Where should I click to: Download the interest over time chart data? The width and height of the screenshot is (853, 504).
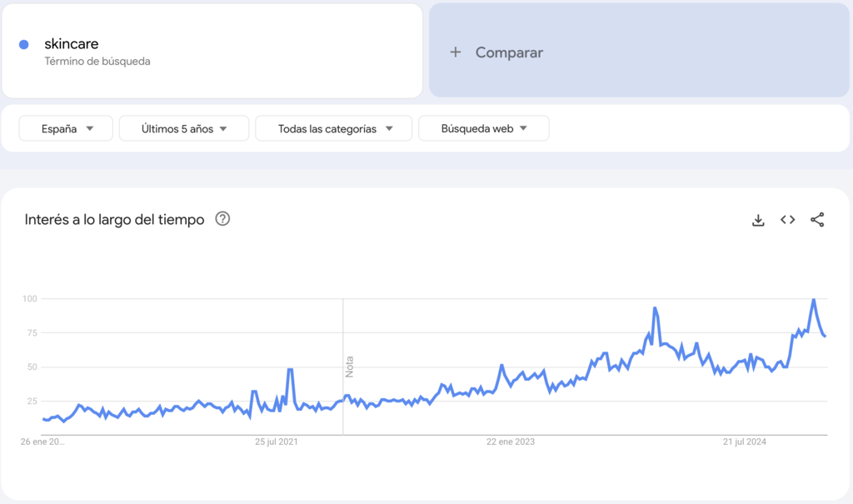click(758, 219)
